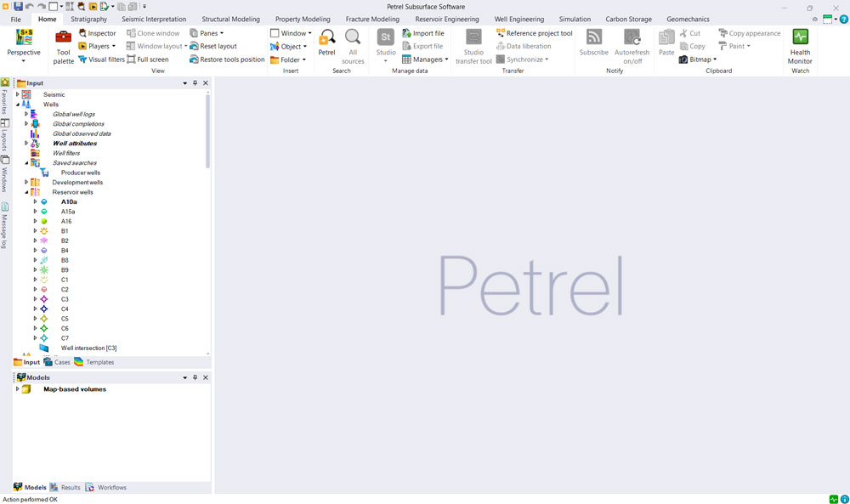Viewport: 850px width, 504px height.
Task: Pin the Input pane
Action: point(195,83)
